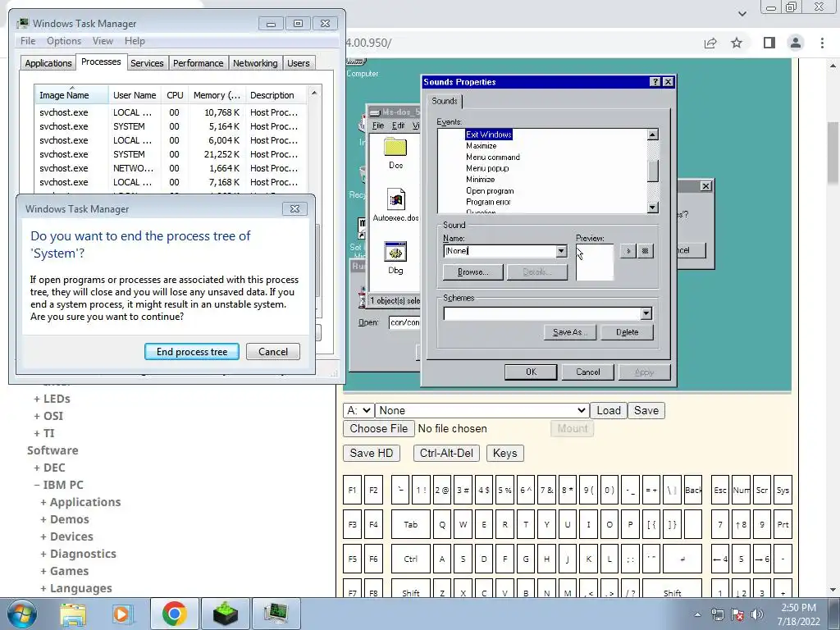Click the play preview sound button
This screenshot has height=630, width=840.
coord(628,251)
